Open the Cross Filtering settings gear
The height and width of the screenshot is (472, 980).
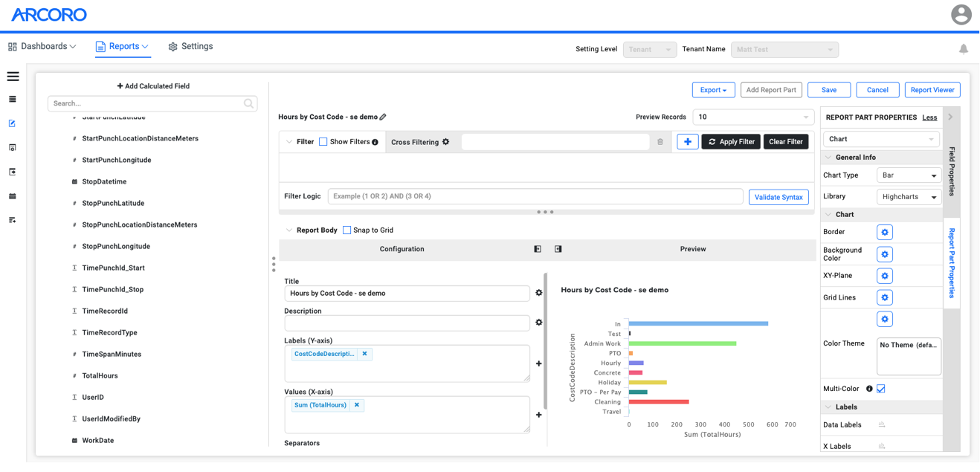(446, 141)
